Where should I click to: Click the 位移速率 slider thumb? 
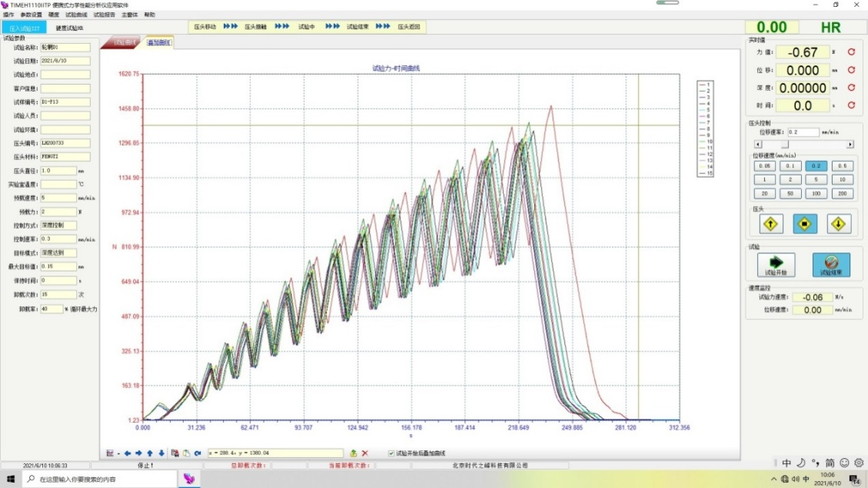pos(785,144)
